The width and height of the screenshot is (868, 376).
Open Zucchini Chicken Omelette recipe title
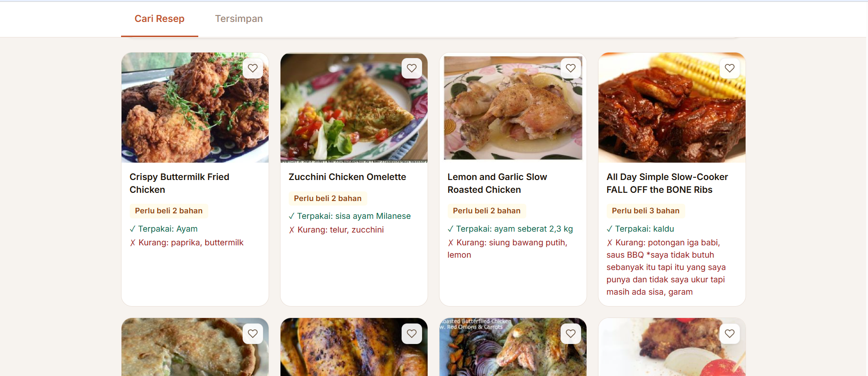point(347,177)
